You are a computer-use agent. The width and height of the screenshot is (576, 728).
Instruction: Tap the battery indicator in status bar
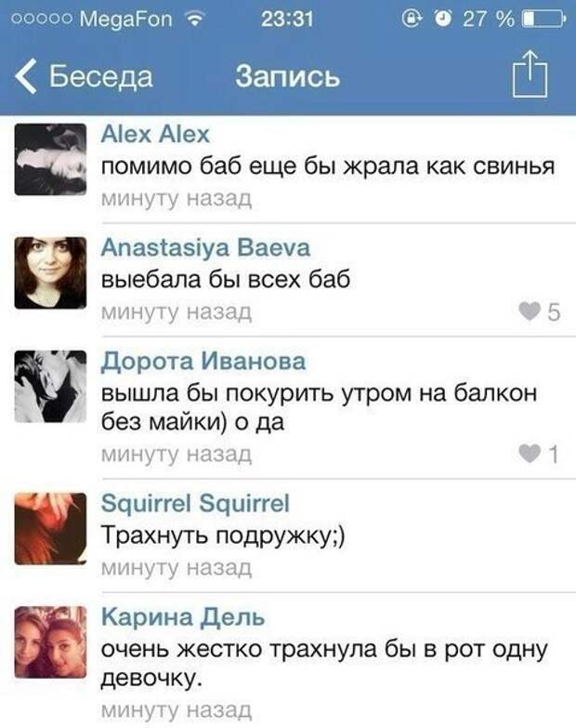click(544, 19)
